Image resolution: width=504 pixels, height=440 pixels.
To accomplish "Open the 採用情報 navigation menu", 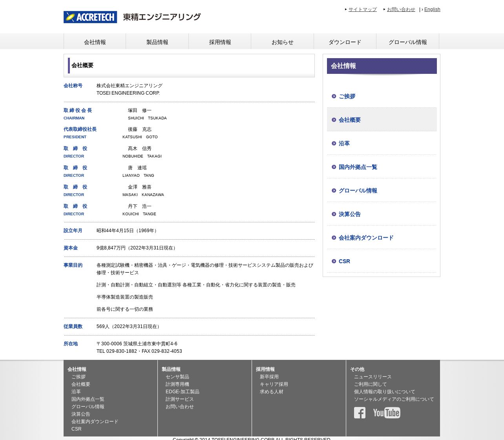I will tap(220, 42).
